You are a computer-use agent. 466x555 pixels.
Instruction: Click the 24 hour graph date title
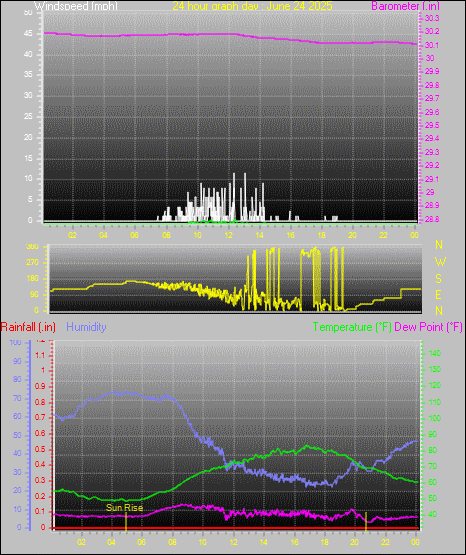click(252, 6)
